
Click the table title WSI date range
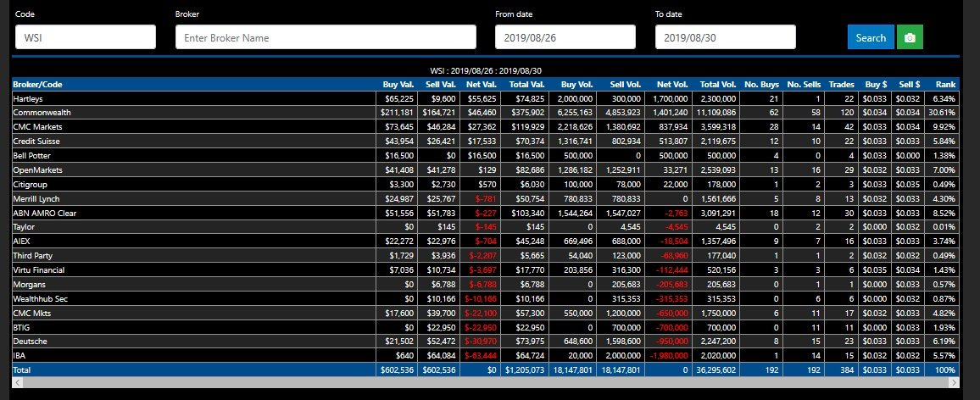pyautogui.click(x=486, y=71)
